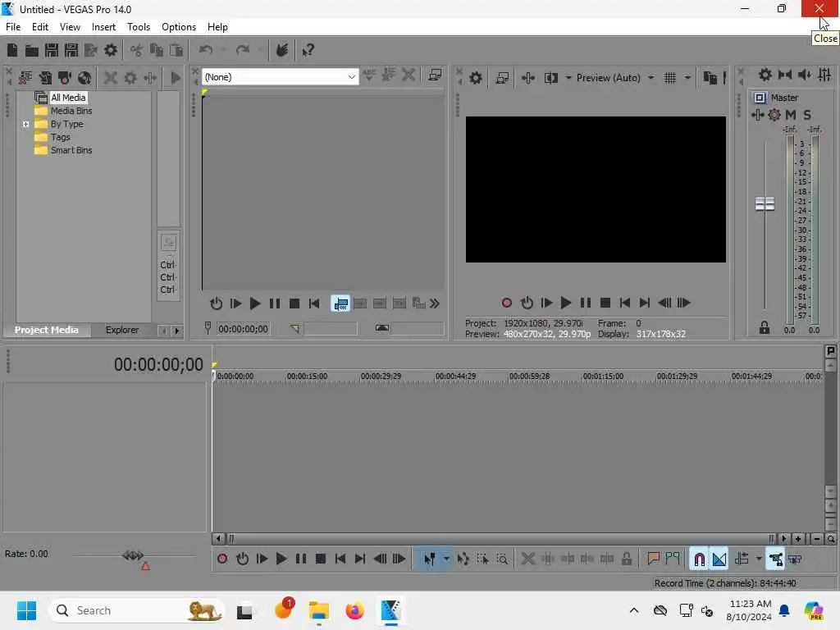This screenshot has width=840, height=630.
Task: Open Split Screen View dropdown arrow
Action: click(568, 78)
